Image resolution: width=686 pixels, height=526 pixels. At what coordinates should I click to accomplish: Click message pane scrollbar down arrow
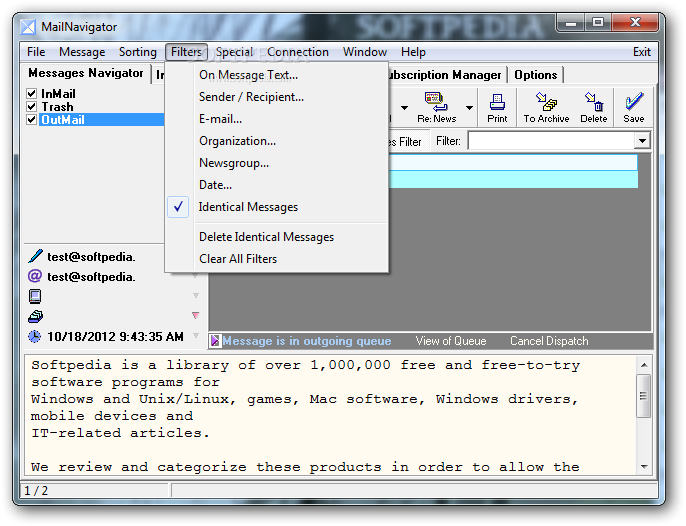644,466
